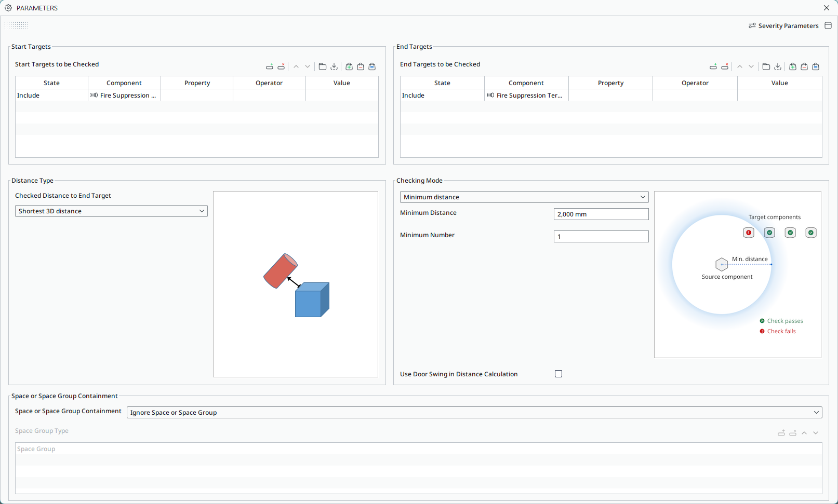Click Value column header in End Targets

coord(780,83)
